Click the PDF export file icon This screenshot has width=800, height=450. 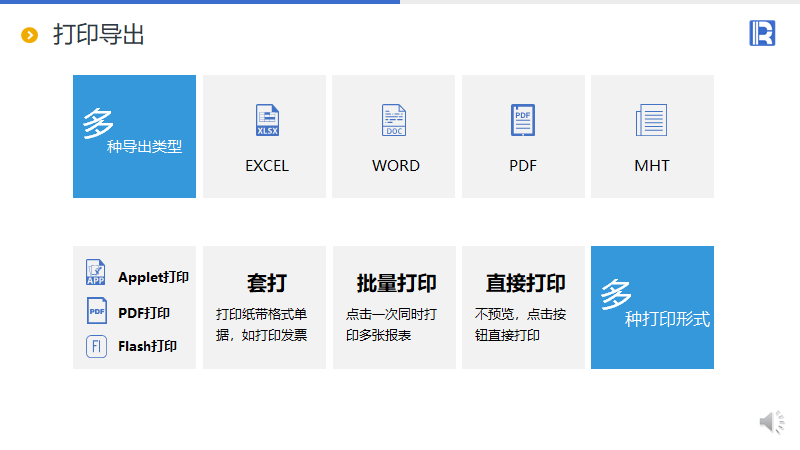pos(523,120)
